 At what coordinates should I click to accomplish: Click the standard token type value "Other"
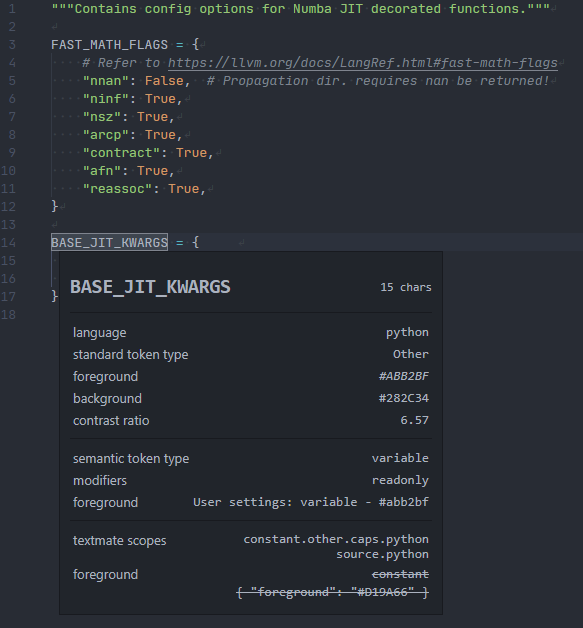point(411,354)
